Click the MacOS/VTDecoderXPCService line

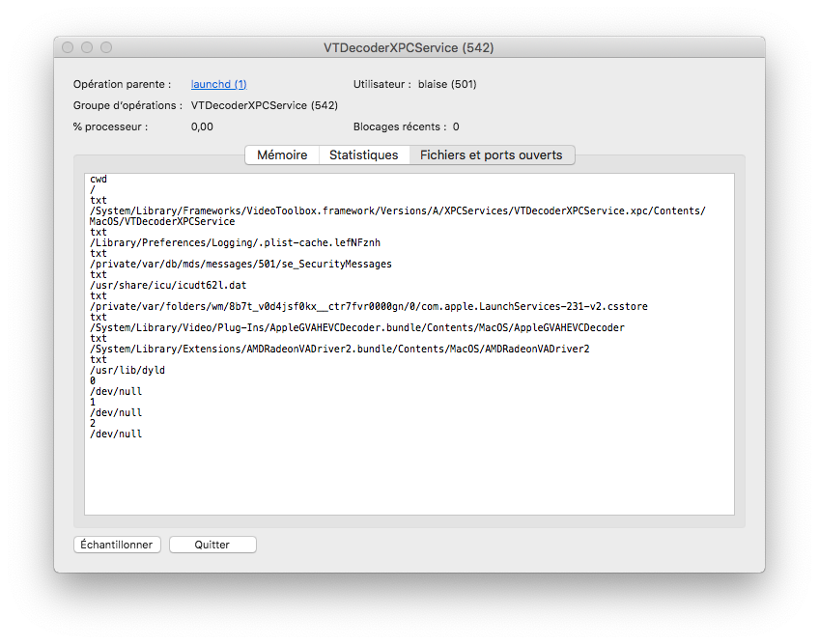point(162,221)
